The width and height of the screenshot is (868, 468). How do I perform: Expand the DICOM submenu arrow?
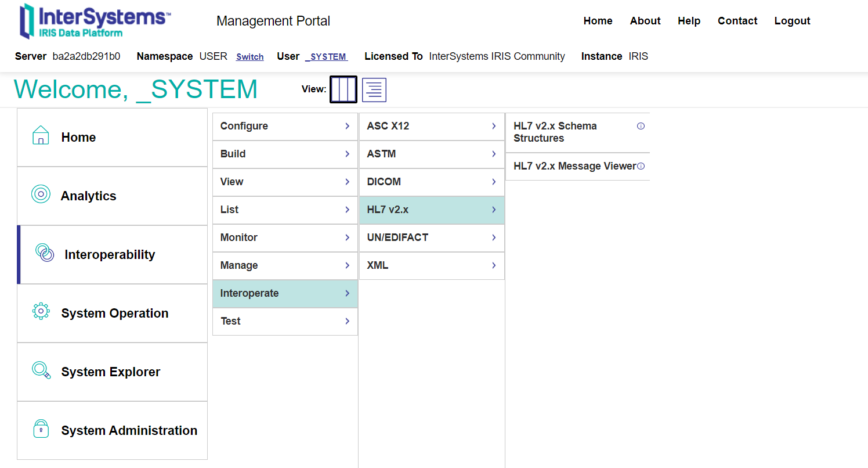pos(494,182)
